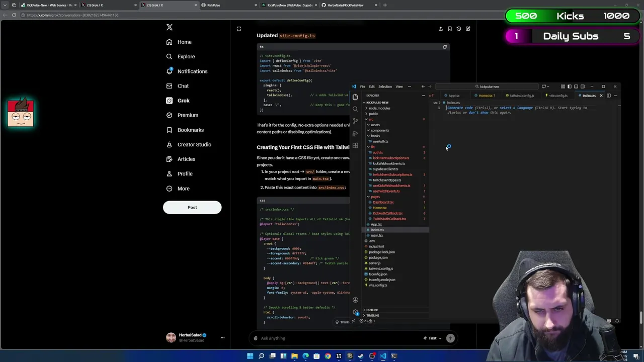This screenshot has height=362, width=644.
Task: Open File Explorer on the taskbar
Action: 294,356
